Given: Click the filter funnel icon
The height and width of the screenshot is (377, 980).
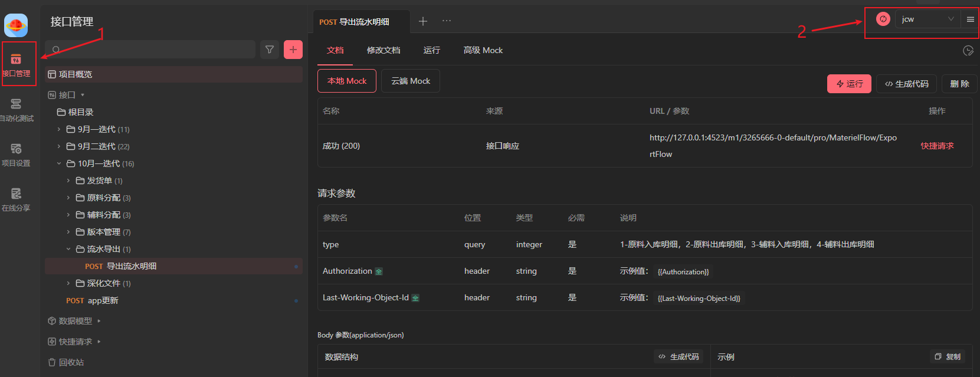Looking at the screenshot, I should click(270, 50).
